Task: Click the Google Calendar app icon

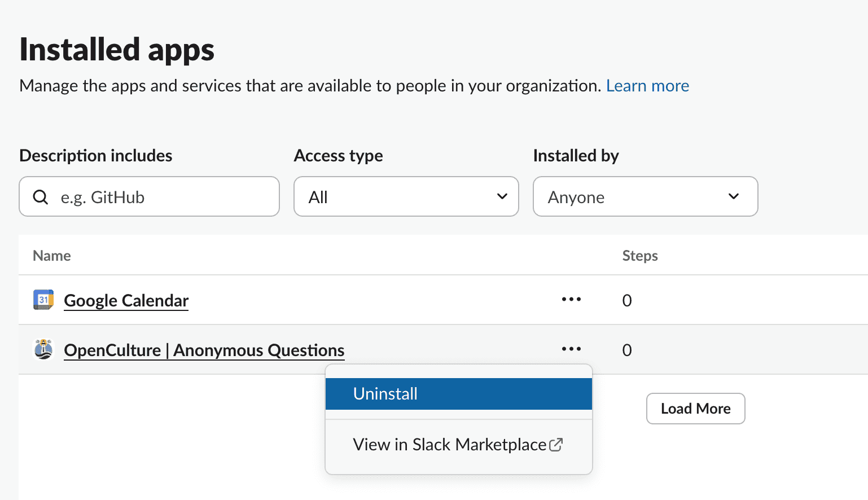Action: 43,300
